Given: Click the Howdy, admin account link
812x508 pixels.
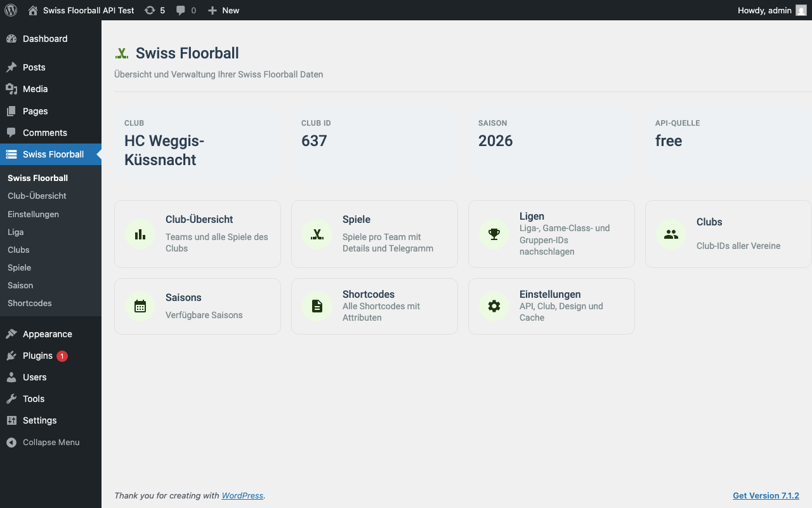Looking at the screenshot, I should click(772, 10).
